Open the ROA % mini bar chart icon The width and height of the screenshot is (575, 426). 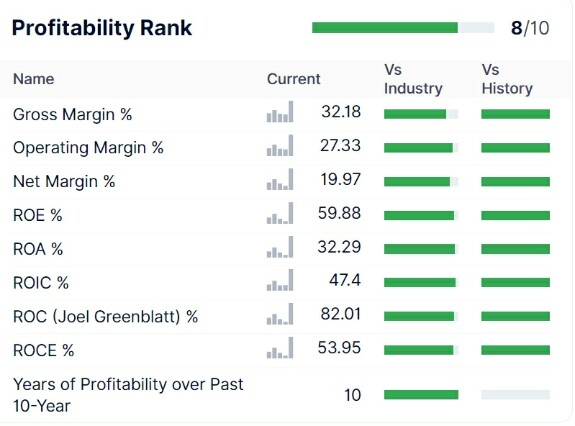pyautogui.click(x=280, y=247)
